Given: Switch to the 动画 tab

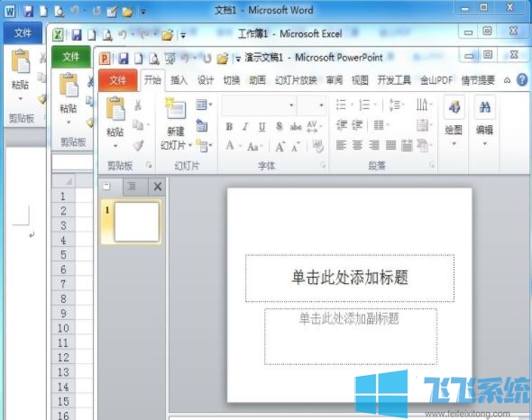Looking at the screenshot, I should pyautogui.click(x=257, y=80).
